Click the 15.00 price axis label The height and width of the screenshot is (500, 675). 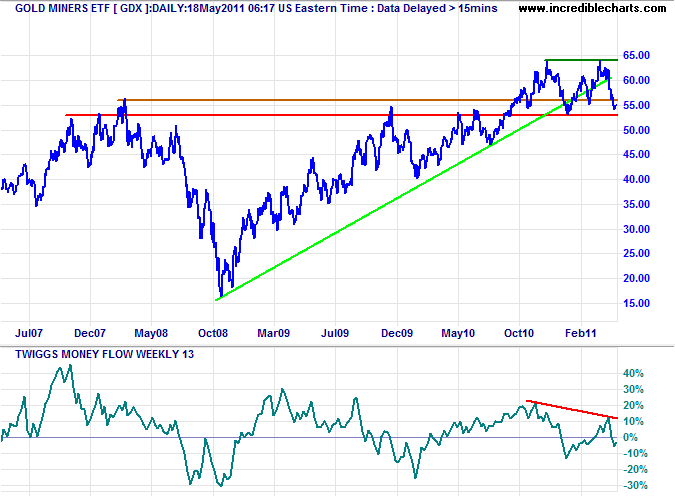pos(636,303)
